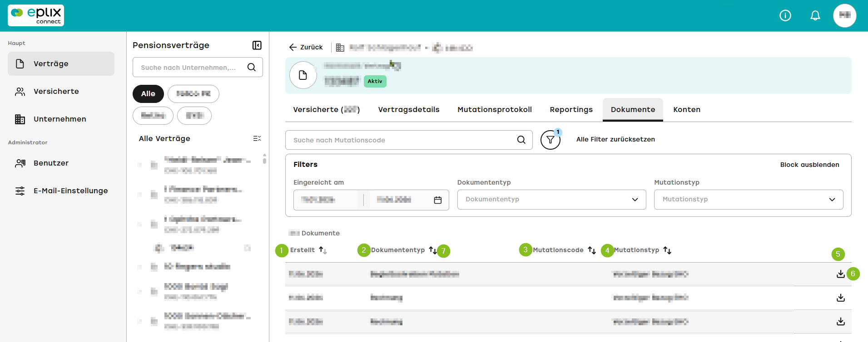The image size is (868, 342).
Task: Open Unternehmen in the sidebar
Action: (x=61, y=119)
